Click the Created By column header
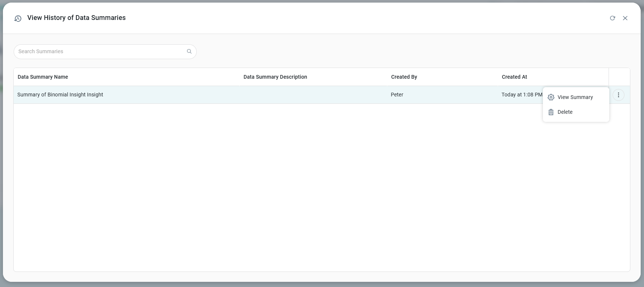 pyautogui.click(x=404, y=77)
